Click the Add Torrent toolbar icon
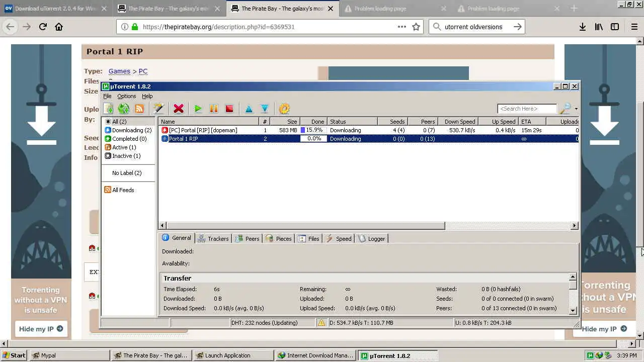Image resolution: width=644 pixels, height=362 pixels. click(x=108, y=109)
